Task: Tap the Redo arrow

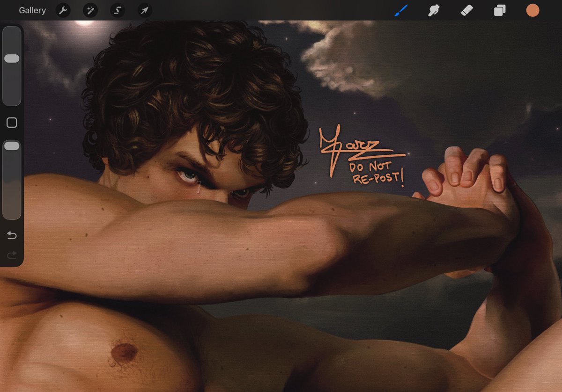Action: [x=11, y=254]
